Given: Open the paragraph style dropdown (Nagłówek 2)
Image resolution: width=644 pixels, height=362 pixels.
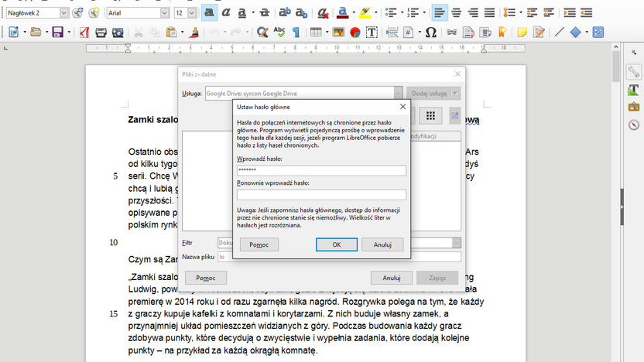Looking at the screenshot, I should pyautogui.click(x=63, y=13).
